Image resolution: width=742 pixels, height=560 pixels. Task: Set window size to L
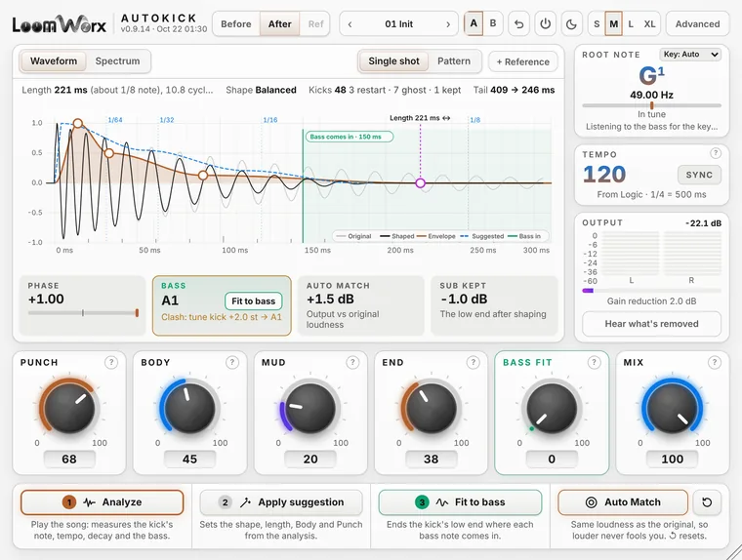tap(631, 23)
